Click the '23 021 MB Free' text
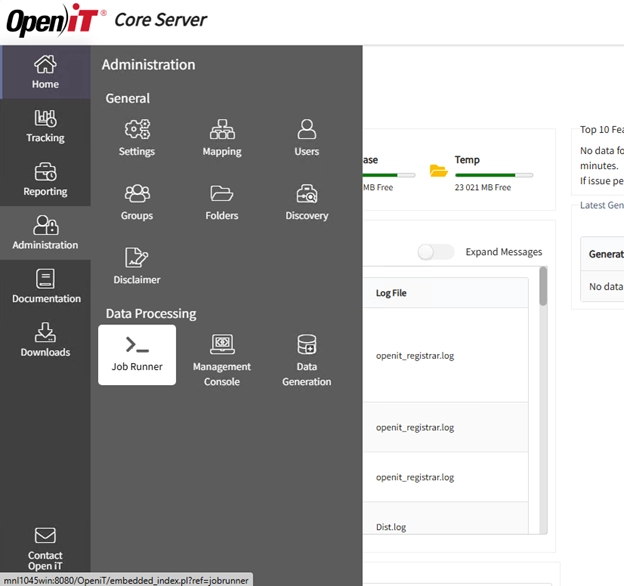 tap(483, 187)
